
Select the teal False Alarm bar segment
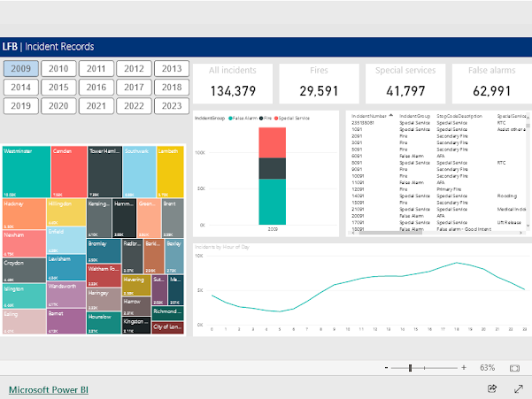tap(272, 202)
